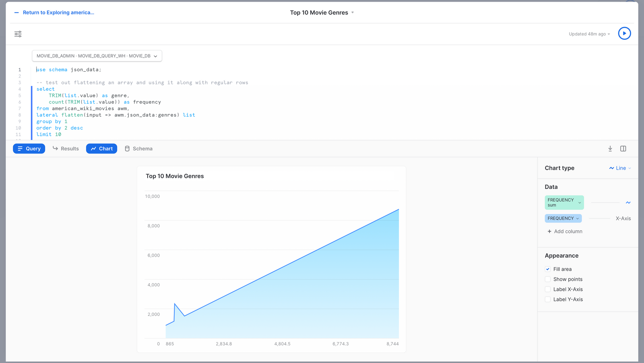
Task: Click the line style control beside the X-Axis FREQUENCY chip
Action: (x=600, y=218)
